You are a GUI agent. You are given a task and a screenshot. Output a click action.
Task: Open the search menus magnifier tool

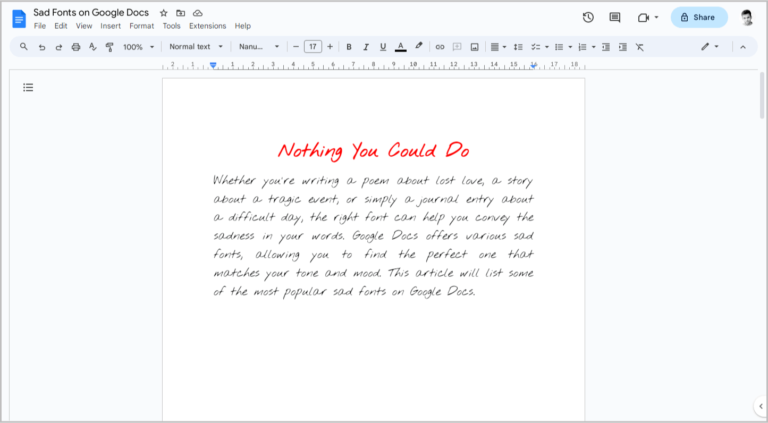point(24,47)
